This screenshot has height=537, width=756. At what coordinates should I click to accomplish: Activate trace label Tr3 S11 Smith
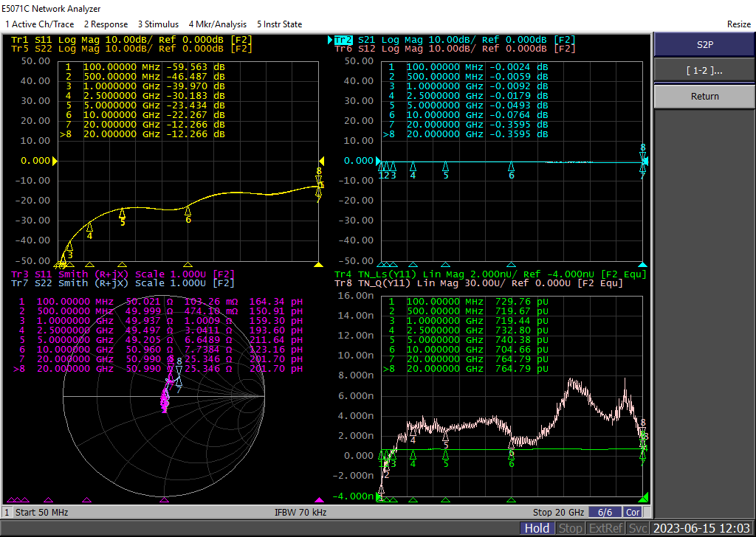tap(123, 274)
